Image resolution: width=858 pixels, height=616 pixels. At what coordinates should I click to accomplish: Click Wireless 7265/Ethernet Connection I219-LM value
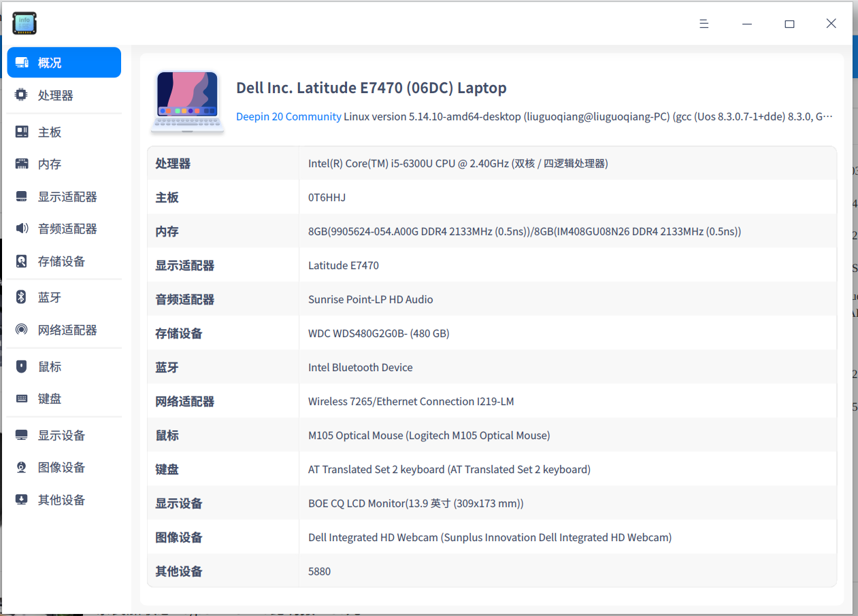pos(411,401)
